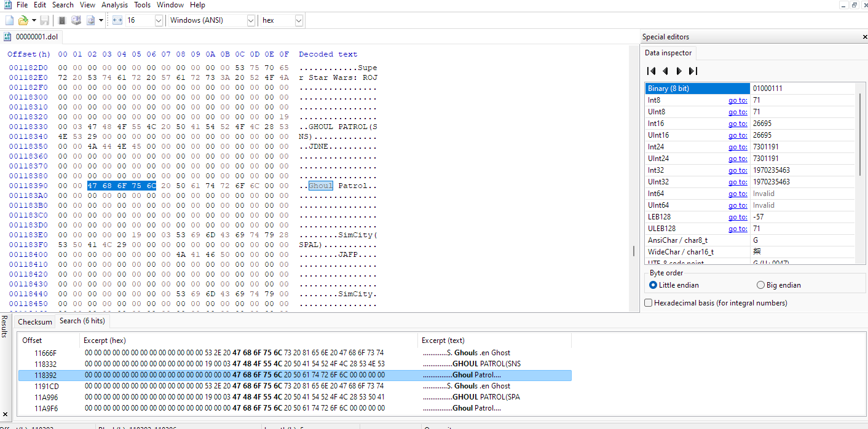Step to next byte in Data inspector
Image resolution: width=868 pixels, height=429 pixels.
coord(679,71)
